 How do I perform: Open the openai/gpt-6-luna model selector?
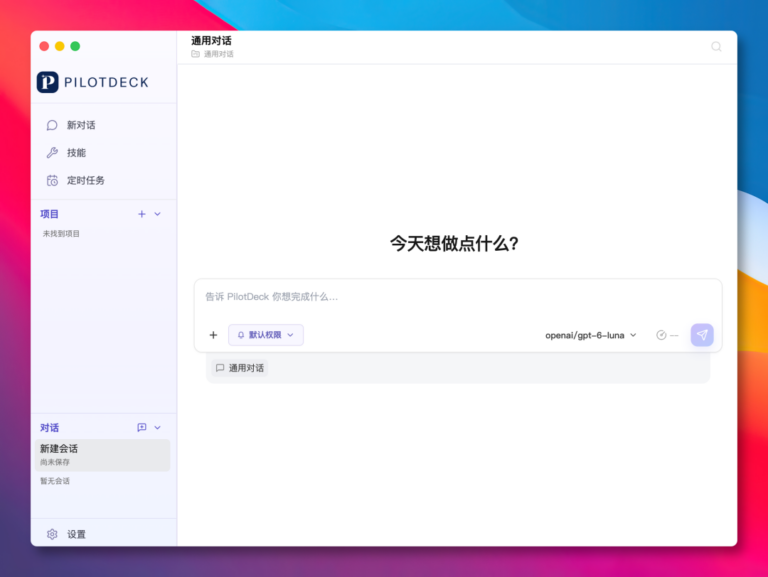[x=591, y=336]
